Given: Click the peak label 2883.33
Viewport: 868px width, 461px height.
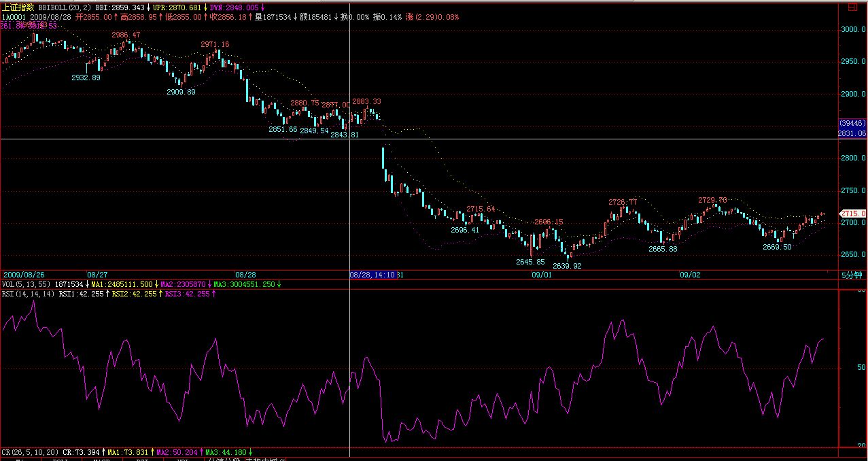Looking at the screenshot, I should click(x=366, y=101).
